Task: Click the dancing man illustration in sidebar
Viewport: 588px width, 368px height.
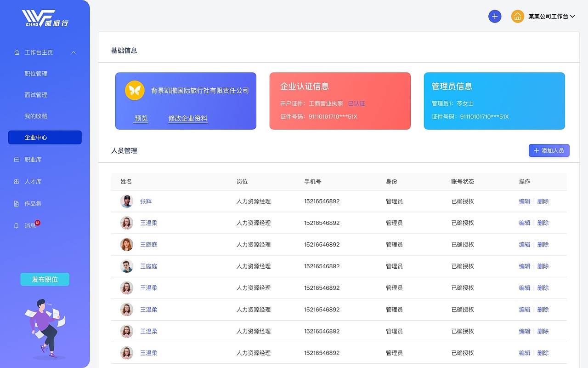Action: tap(45, 329)
